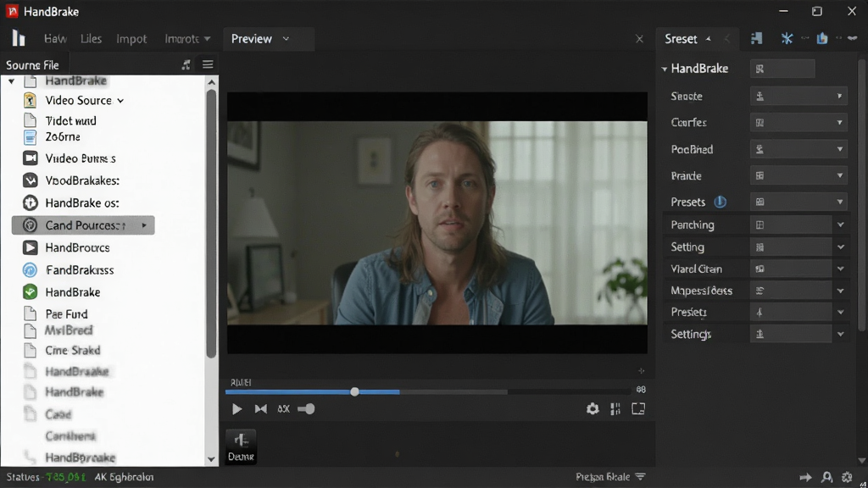Collapse the HandBrake tree root
Screen dimensions: 868x488
point(11,81)
